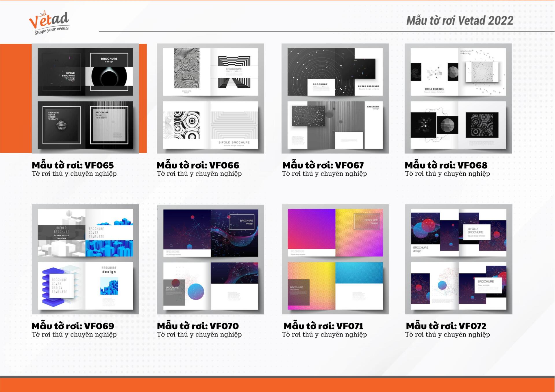Click the VF070 dark space brochure thumbnail
The image size is (555, 392).
point(210,259)
